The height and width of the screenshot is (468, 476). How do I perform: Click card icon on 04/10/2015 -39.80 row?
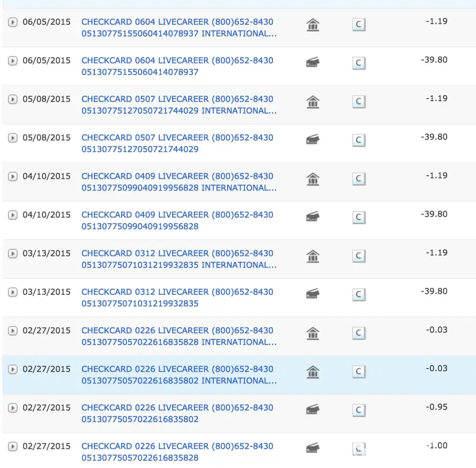[313, 216]
